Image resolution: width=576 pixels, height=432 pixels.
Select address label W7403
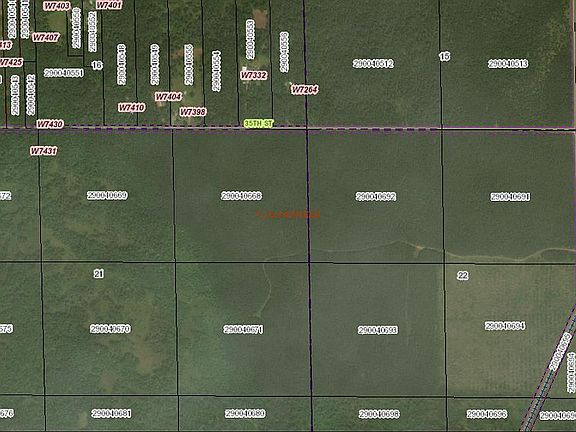pyautogui.click(x=57, y=6)
